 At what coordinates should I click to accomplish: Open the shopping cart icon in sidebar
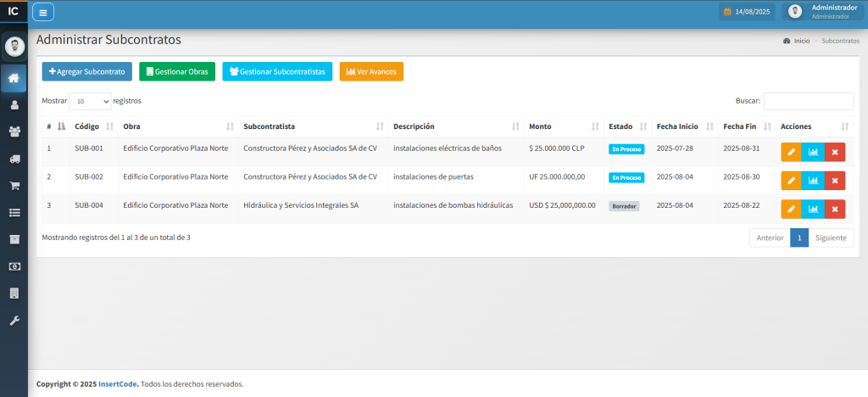point(14,186)
